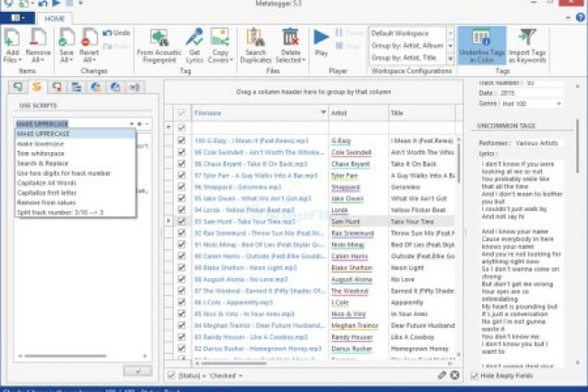Click the Date field value 2015
Image resolution: width=588 pixels, height=392 pixels.
coord(529,92)
